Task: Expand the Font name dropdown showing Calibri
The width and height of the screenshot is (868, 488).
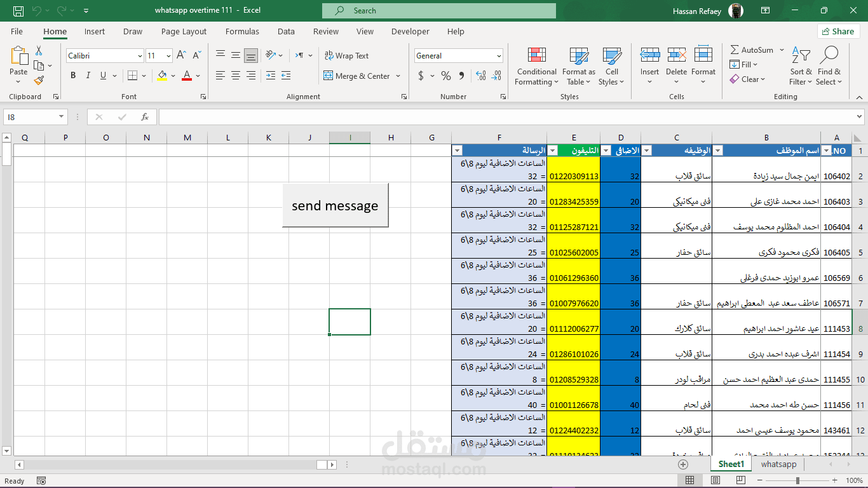Action: [x=140, y=56]
